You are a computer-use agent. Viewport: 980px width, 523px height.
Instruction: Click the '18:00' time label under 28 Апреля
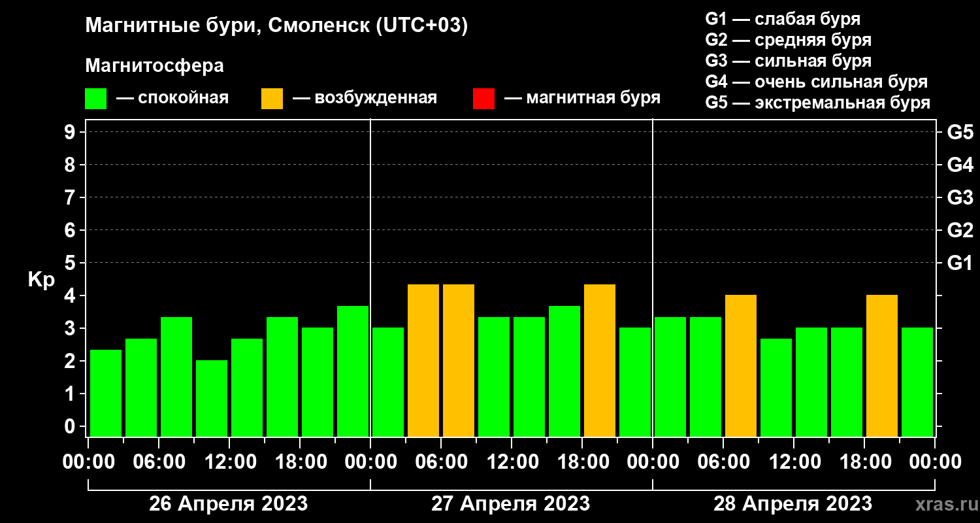pos(864,462)
